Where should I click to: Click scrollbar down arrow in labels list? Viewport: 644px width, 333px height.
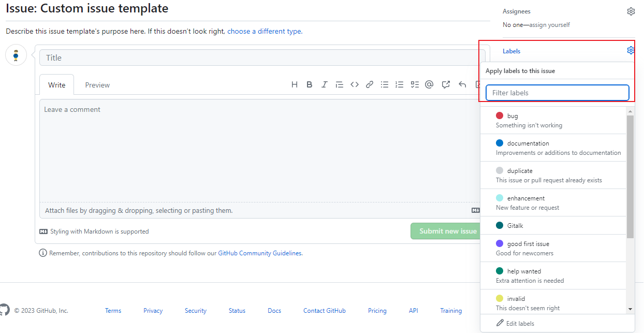pyautogui.click(x=630, y=309)
